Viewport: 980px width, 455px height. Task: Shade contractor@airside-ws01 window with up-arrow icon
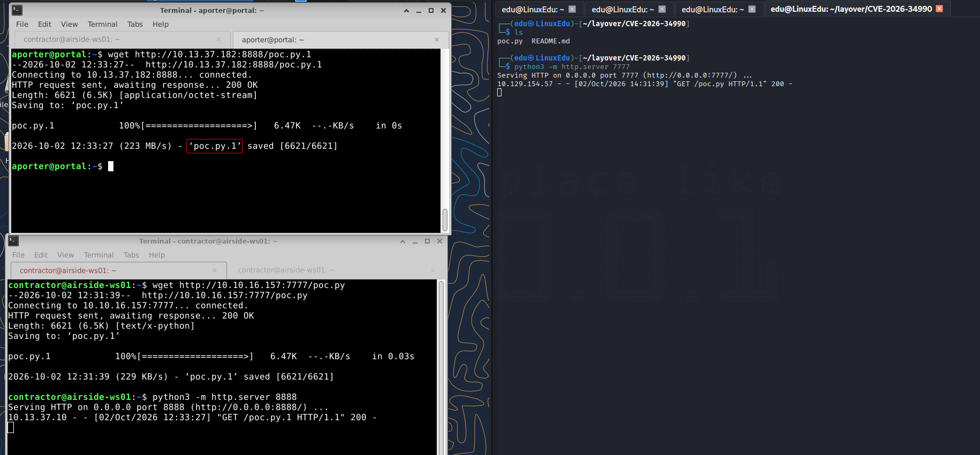[402, 241]
